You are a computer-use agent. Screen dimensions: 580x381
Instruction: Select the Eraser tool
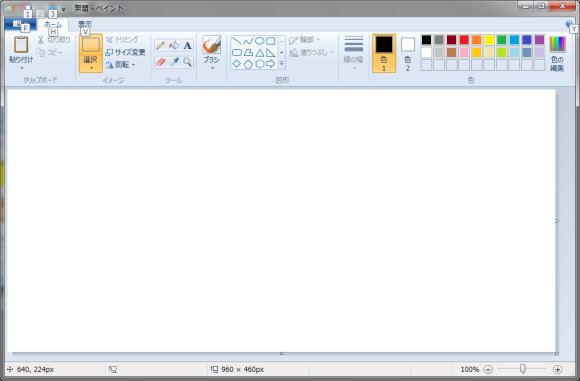click(160, 62)
